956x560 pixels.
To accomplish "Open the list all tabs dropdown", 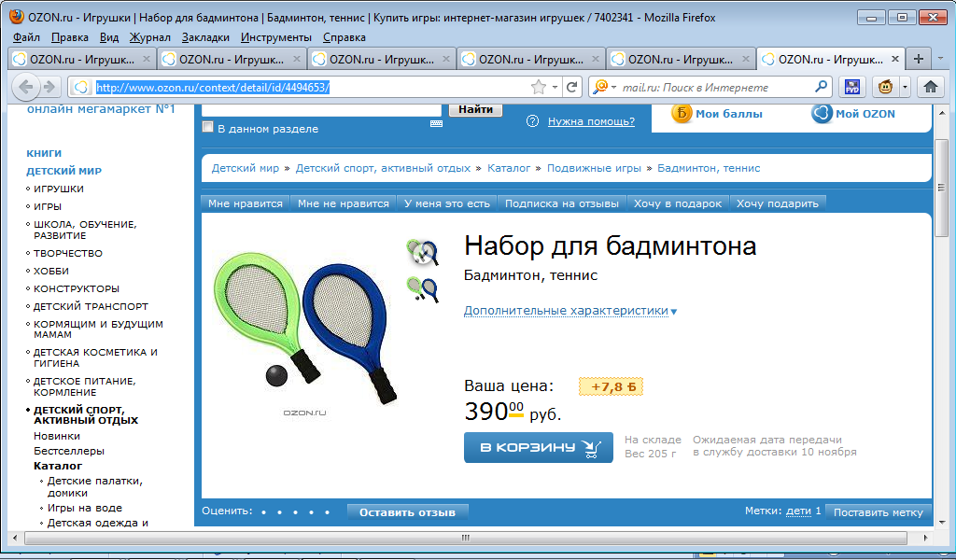I will pos(941,59).
